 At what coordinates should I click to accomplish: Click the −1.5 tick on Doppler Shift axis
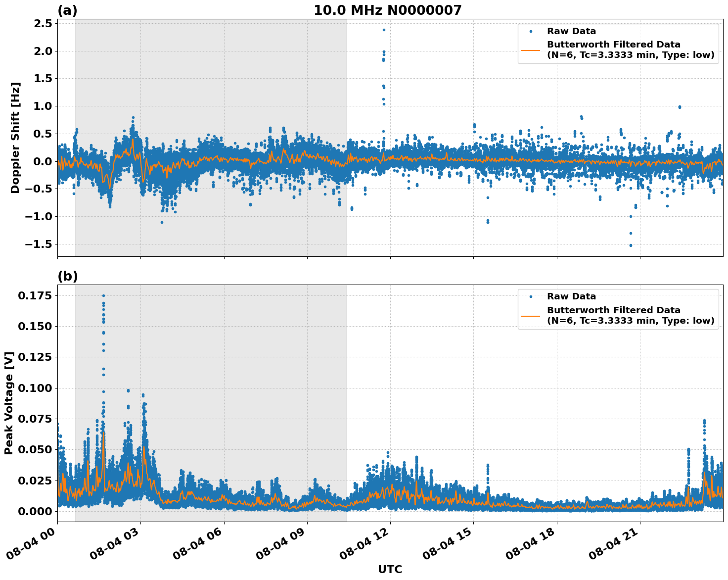point(39,244)
